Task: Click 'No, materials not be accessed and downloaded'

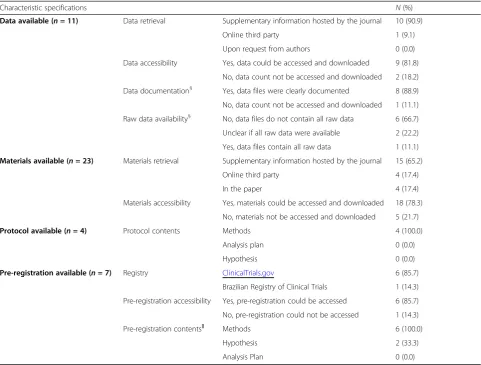Action: click(299, 217)
